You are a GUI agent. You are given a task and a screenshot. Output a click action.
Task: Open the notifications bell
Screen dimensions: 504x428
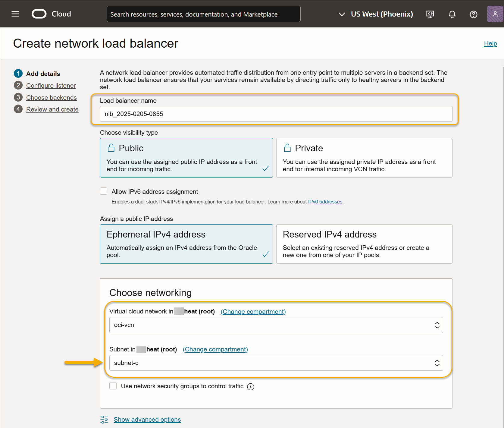(452, 14)
